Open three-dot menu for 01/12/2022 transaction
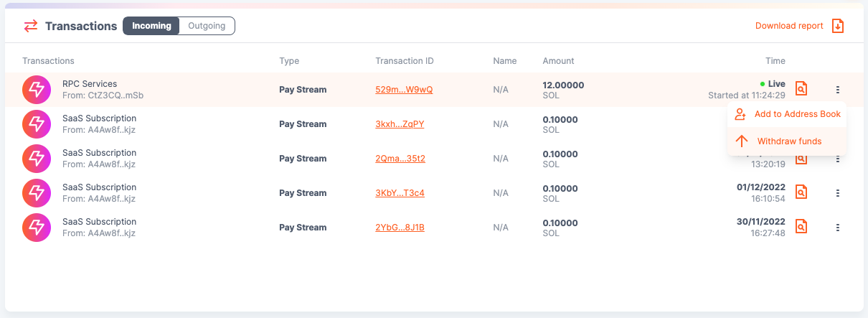The height and width of the screenshot is (318, 868). coord(837,193)
